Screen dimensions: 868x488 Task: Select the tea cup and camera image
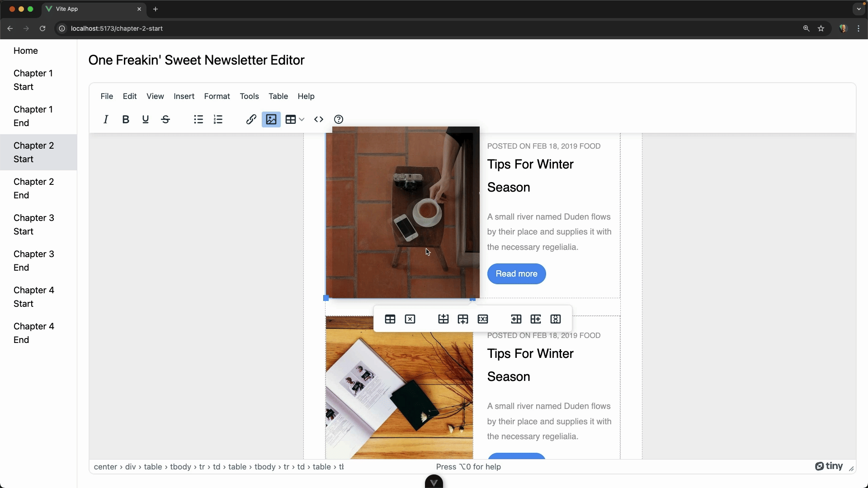tap(402, 212)
